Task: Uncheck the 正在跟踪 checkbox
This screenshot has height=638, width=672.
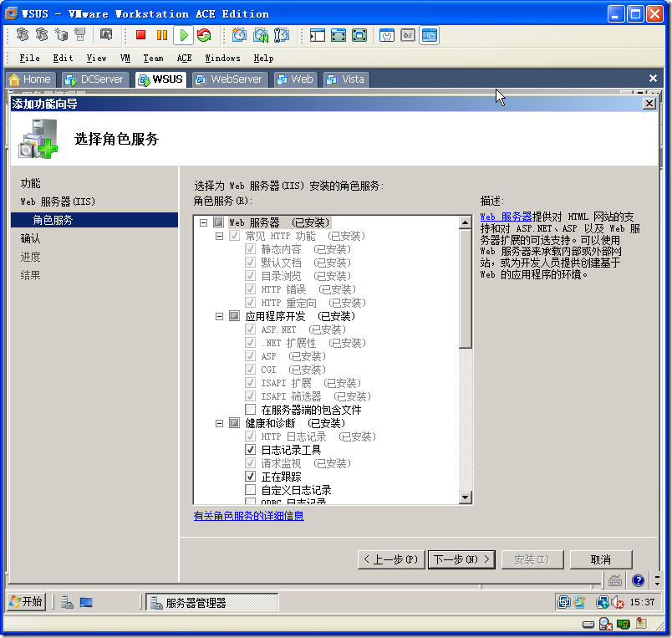Action: tap(250, 477)
